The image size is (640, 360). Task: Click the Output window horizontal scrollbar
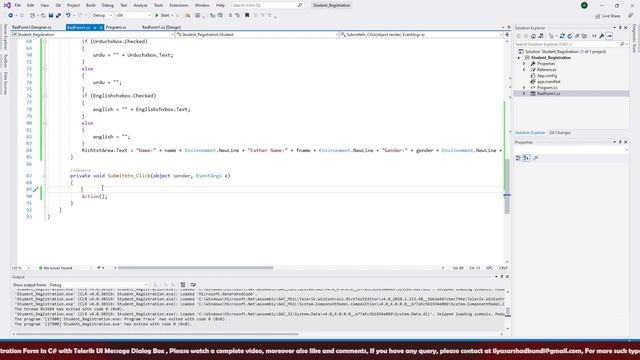click(157, 334)
